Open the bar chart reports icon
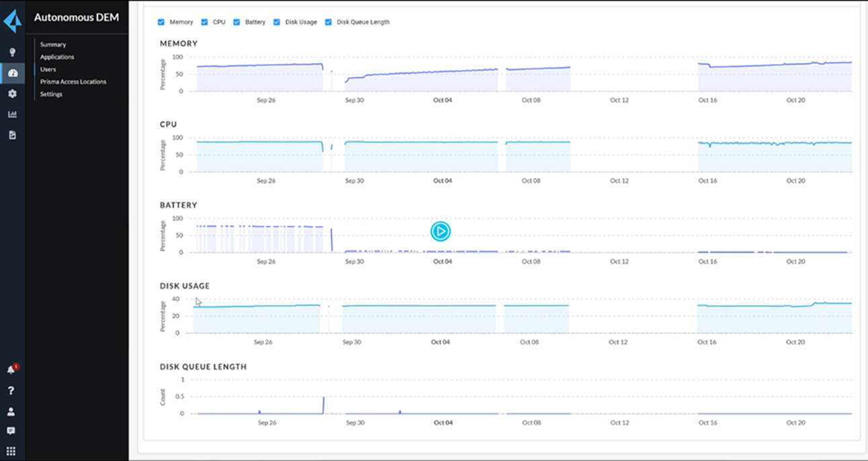 click(12, 114)
